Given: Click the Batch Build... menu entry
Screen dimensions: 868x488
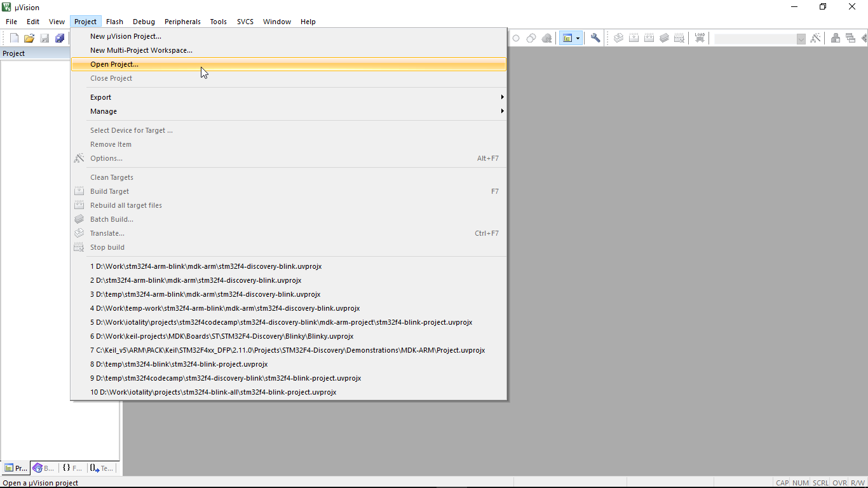Looking at the screenshot, I should (x=288, y=219).
